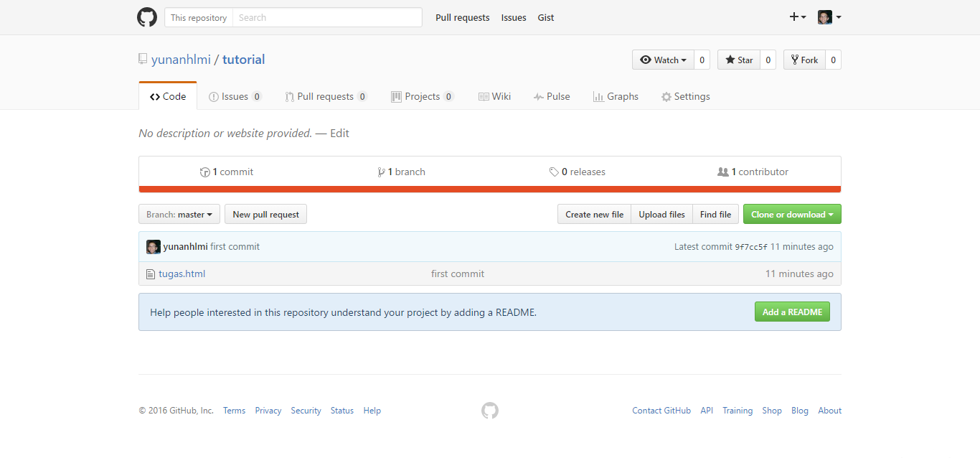Click the gray GitHub mark in footer
The image size is (980, 458).
pyautogui.click(x=490, y=411)
